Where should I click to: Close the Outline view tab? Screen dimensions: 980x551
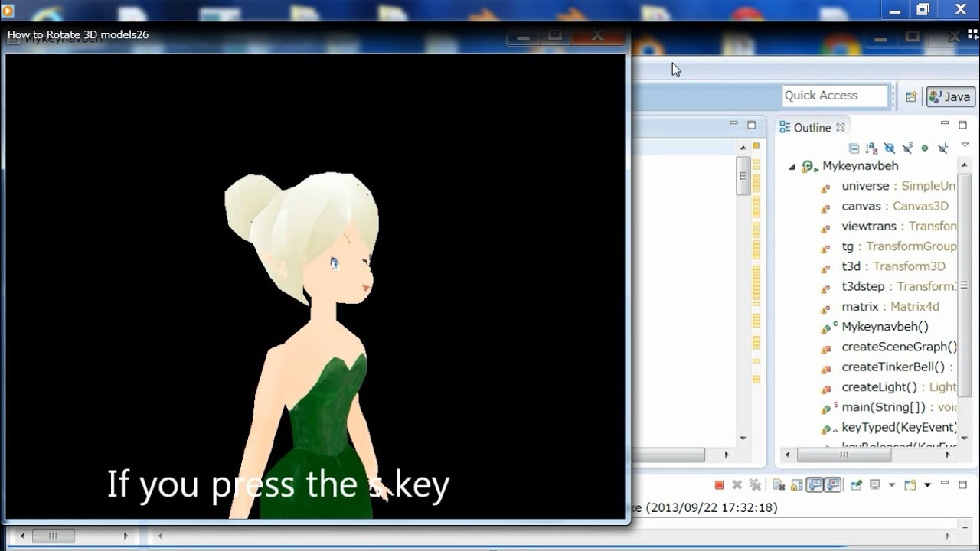coord(840,127)
